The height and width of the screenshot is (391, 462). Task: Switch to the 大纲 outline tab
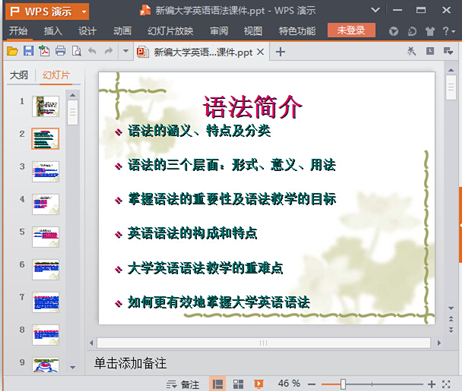point(19,75)
